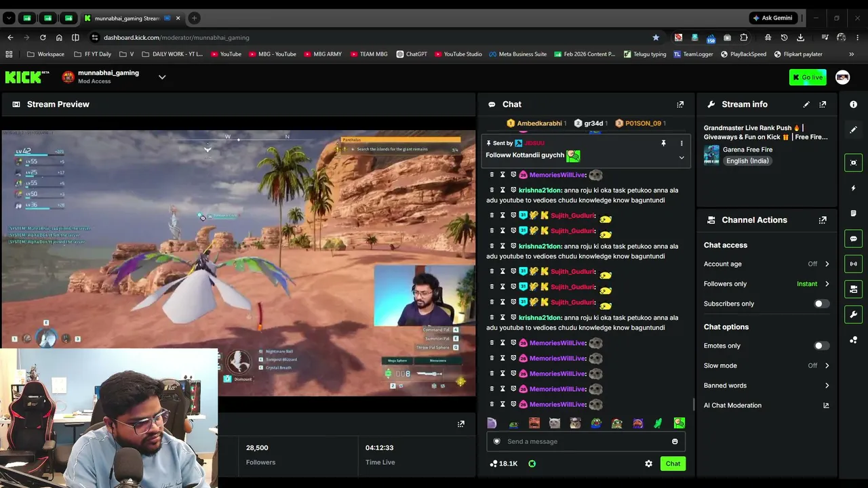
Task: Click the wrench icon in the right sidebar
Action: click(854, 314)
